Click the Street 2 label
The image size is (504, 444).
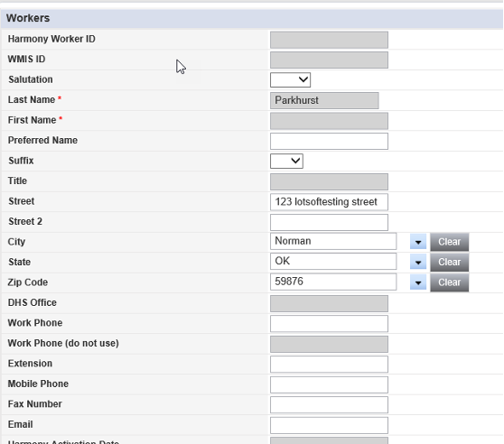(x=25, y=221)
